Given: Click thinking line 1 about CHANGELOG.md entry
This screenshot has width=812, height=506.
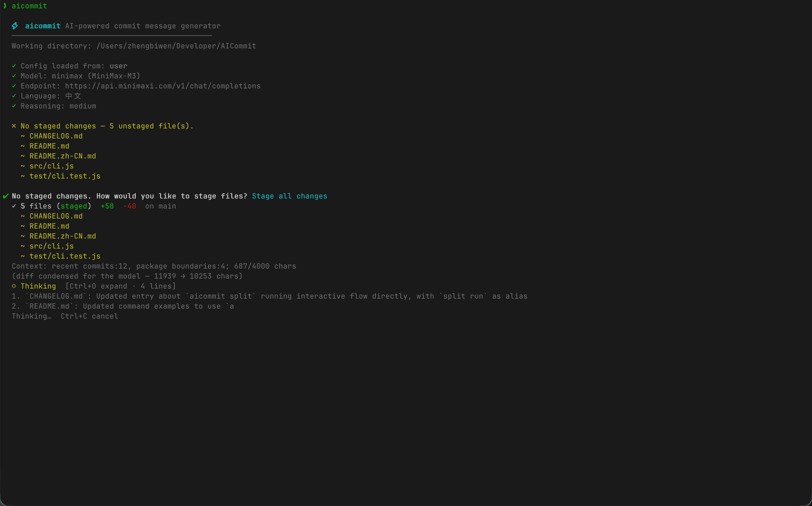Looking at the screenshot, I should (x=269, y=296).
